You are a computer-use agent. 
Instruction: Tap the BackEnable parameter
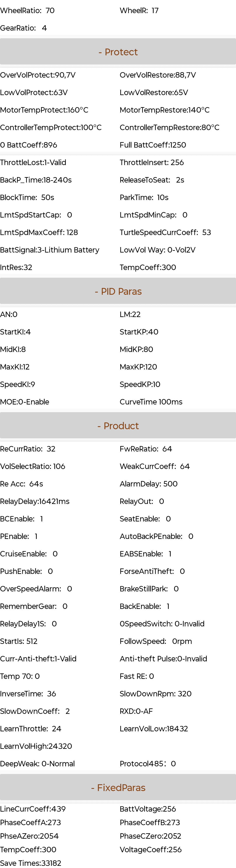(x=144, y=607)
